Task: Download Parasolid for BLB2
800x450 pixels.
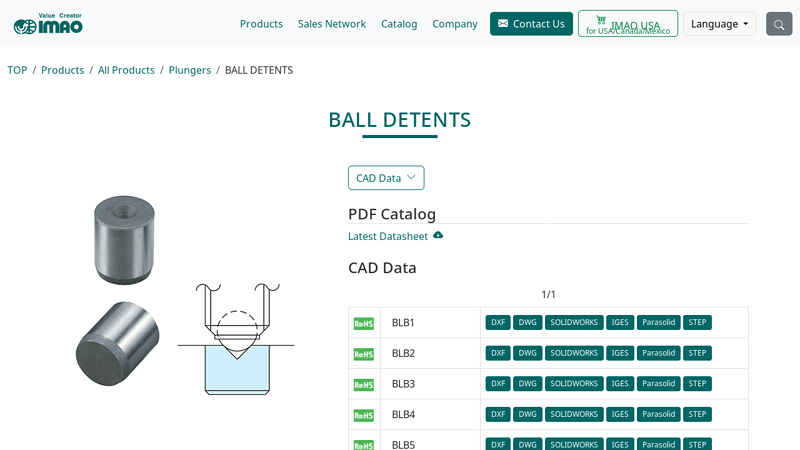Action: click(659, 353)
